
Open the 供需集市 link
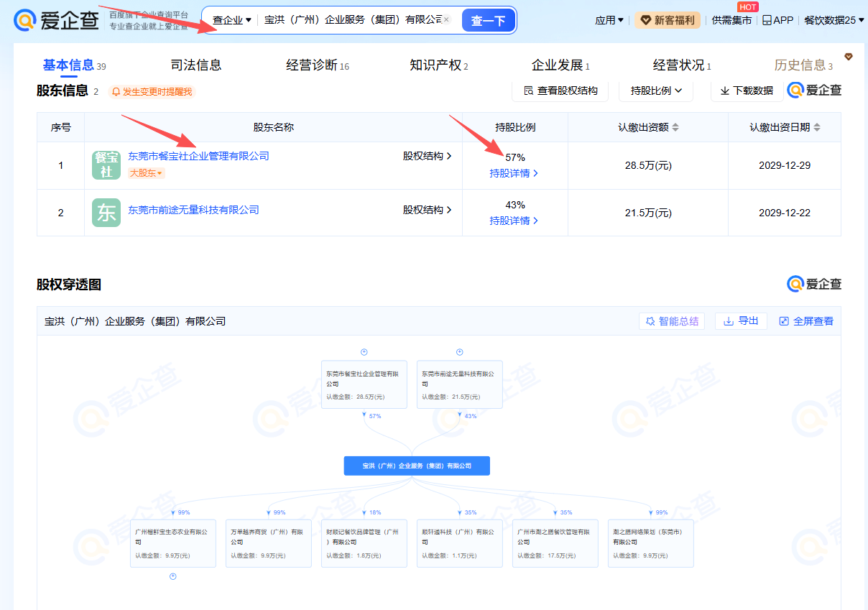731,20
